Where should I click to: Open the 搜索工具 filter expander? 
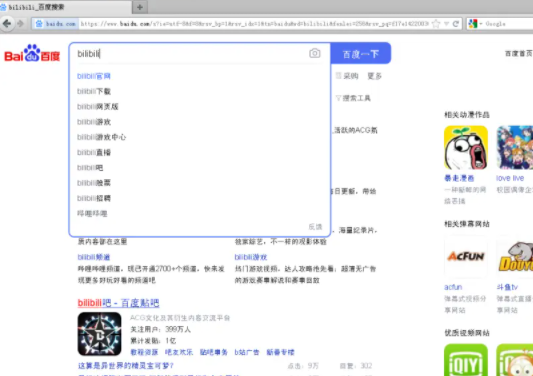point(353,98)
